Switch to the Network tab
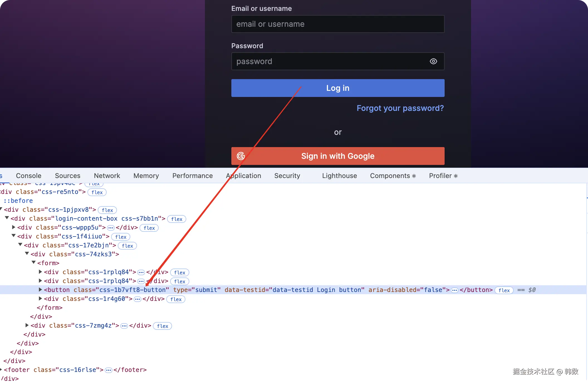Viewport: 588px width, 385px height. (x=107, y=176)
